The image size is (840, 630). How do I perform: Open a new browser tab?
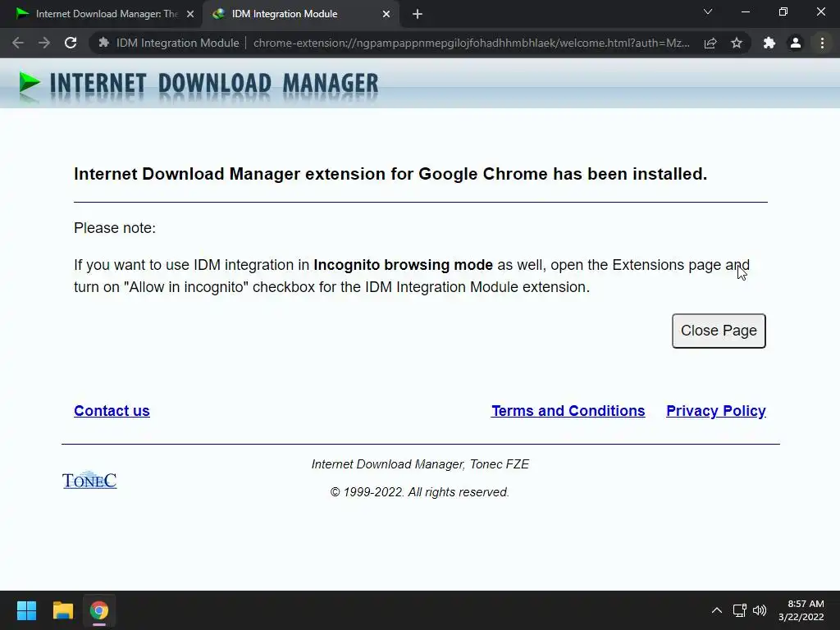click(418, 15)
